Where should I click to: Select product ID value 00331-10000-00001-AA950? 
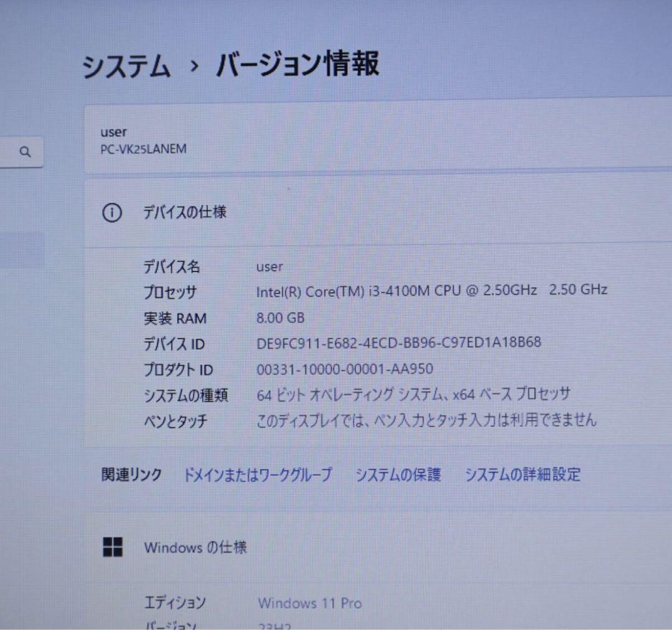[345, 369]
